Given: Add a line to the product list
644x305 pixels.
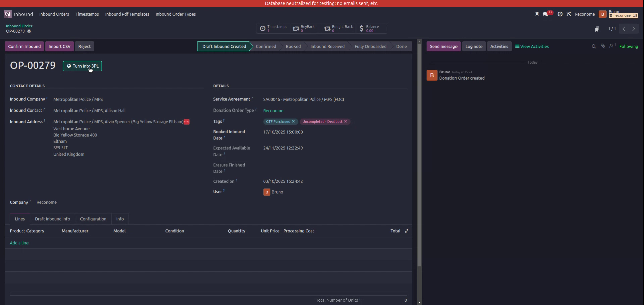Looking at the screenshot, I should pos(19,243).
